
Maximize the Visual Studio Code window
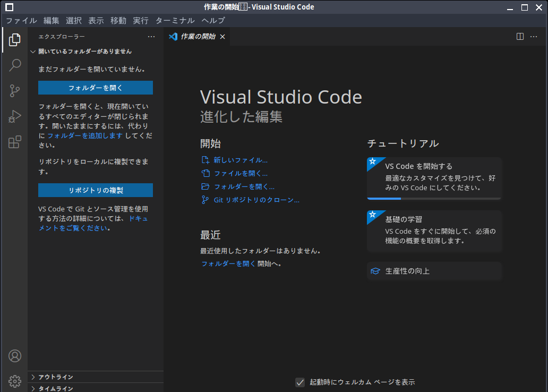(x=525, y=7)
